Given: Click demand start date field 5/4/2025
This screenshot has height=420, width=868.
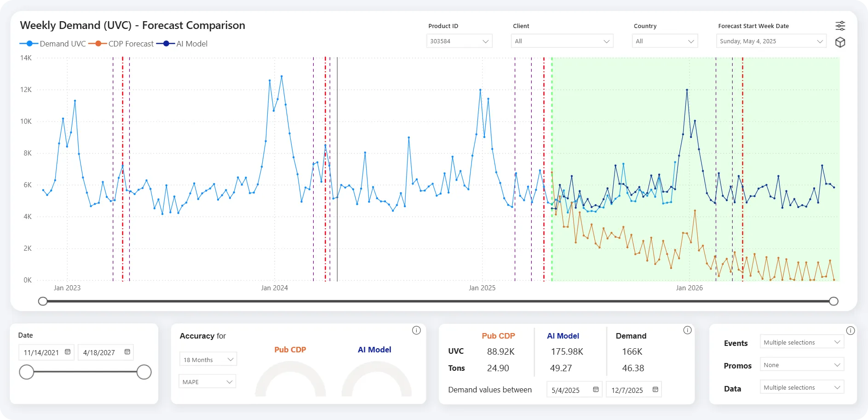Looking at the screenshot, I should 574,390.
